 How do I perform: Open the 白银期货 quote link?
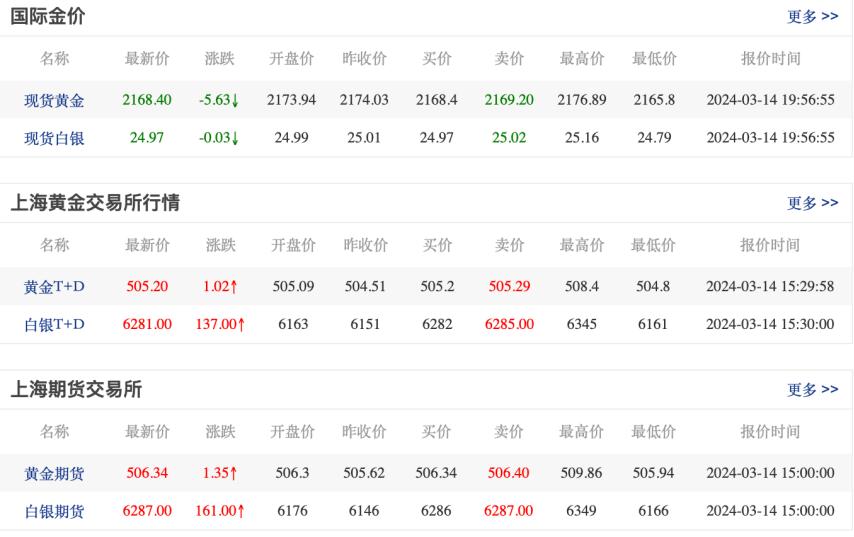pyautogui.click(x=54, y=511)
